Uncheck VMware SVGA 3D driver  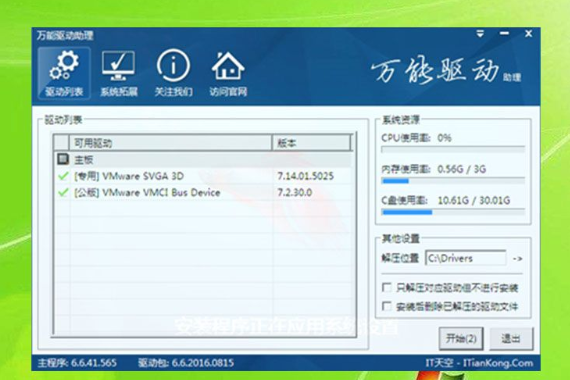point(63,176)
